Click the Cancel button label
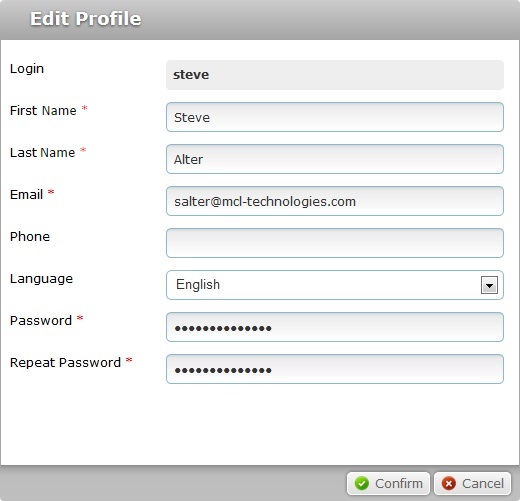The width and height of the screenshot is (522, 501). (483, 483)
